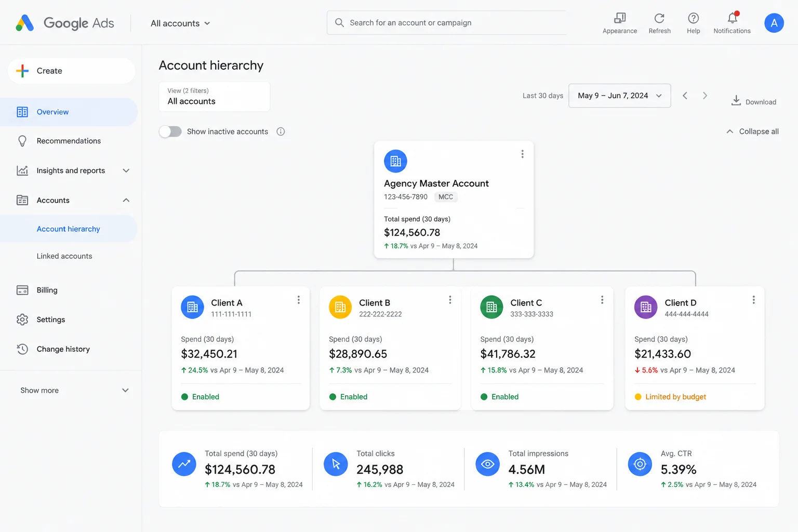The image size is (798, 532).
Task: Click Limited by budget status on Client D
Action: [670, 397]
